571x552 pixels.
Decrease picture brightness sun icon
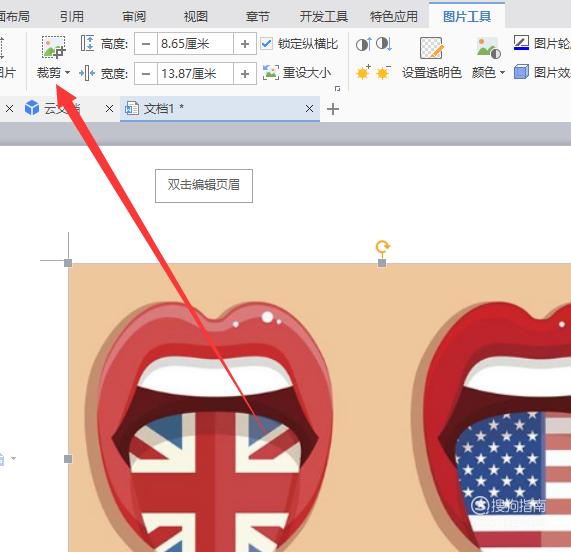click(x=383, y=72)
